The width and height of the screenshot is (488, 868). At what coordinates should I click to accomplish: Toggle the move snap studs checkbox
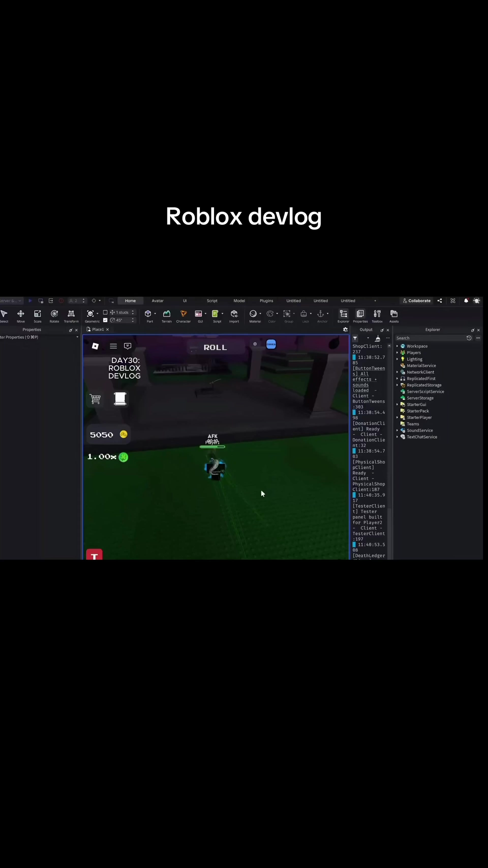105,312
